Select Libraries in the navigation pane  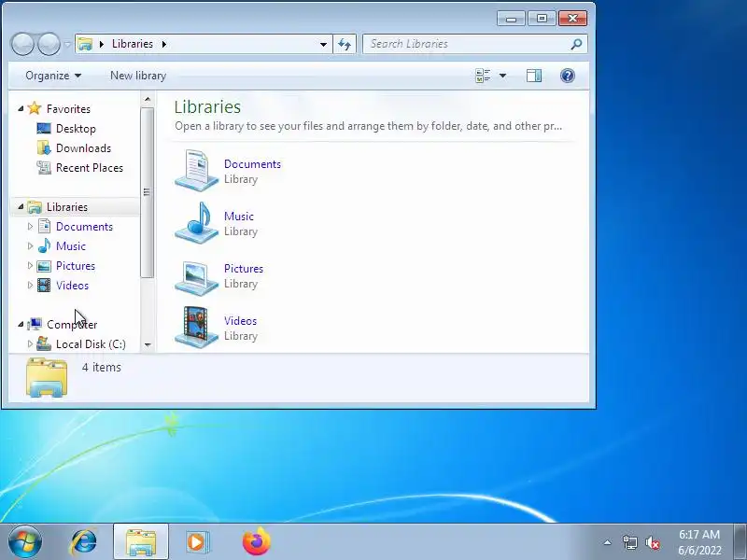[x=67, y=207]
